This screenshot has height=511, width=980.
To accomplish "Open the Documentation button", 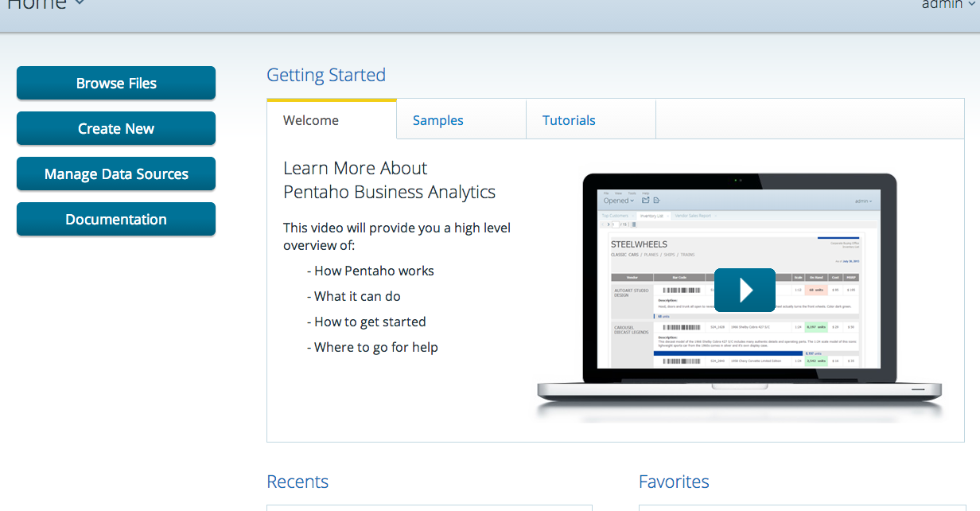I will coord(116,219).
